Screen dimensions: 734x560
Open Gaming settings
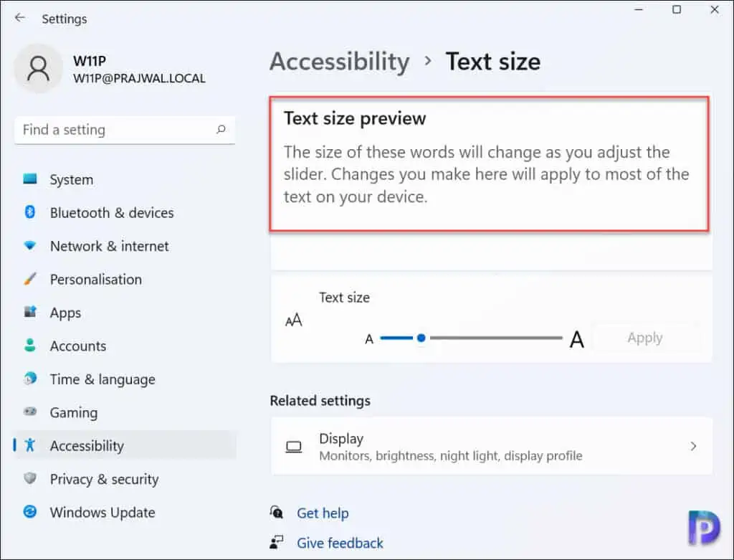(x=125, y=412)
